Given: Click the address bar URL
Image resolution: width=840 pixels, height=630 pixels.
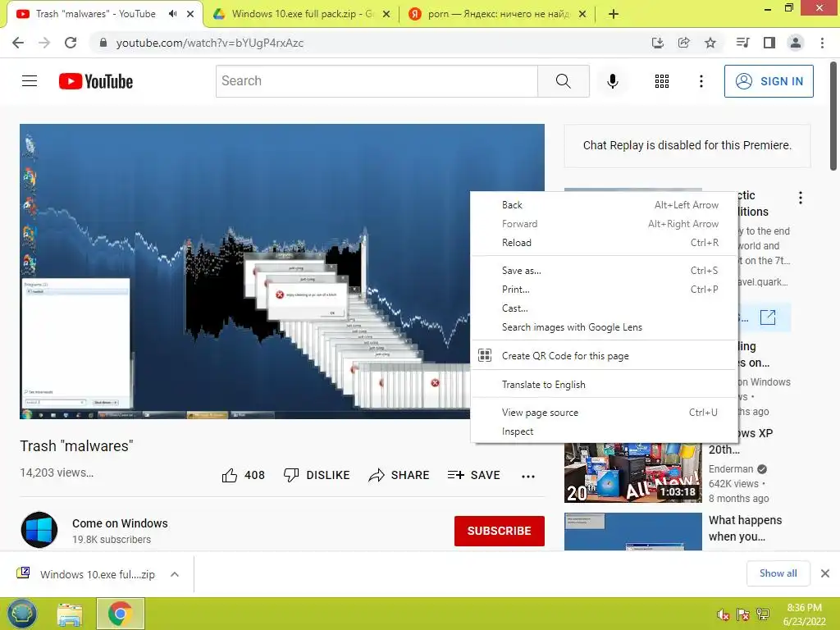Looking at the screenshot, I should click(210, 43).
